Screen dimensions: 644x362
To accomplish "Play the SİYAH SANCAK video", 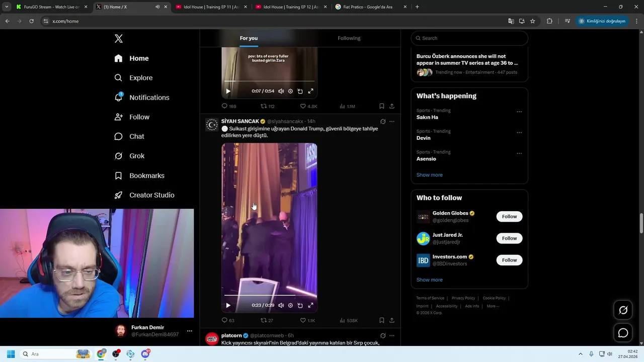I will (x=228, y=305).
